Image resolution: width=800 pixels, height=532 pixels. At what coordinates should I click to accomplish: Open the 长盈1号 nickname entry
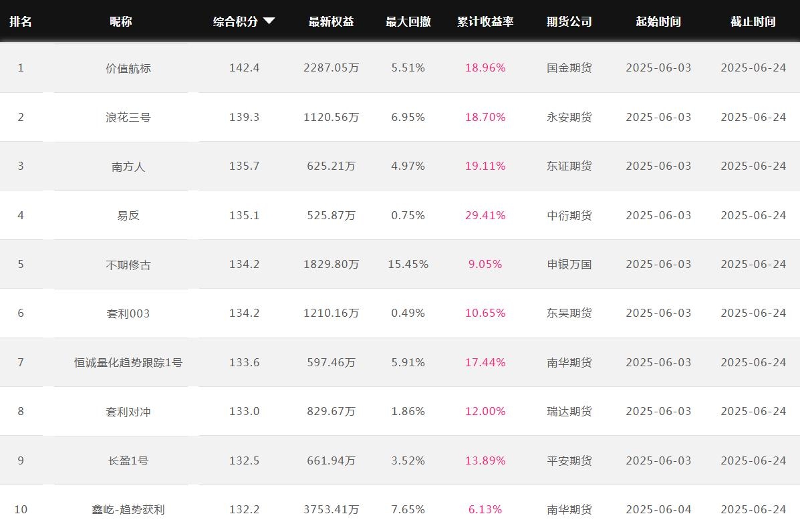[x=128, y=460]
